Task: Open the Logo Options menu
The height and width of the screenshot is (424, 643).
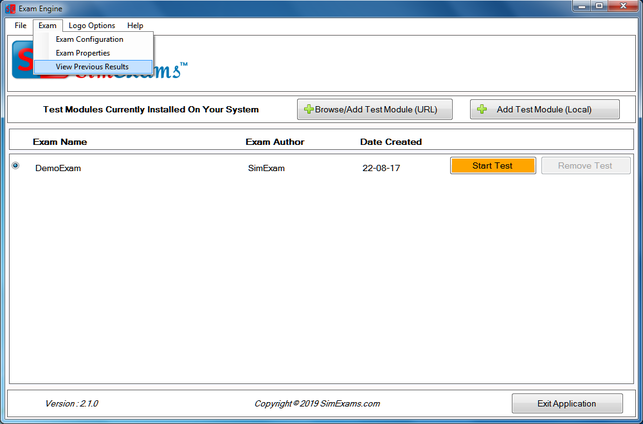Action: point(91,25)
